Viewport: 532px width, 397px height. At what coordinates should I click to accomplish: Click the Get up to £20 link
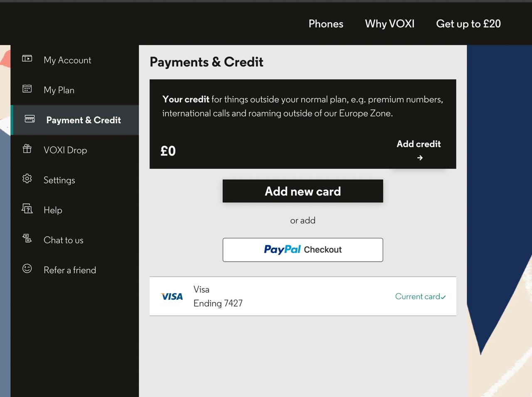tap(468, 24)
